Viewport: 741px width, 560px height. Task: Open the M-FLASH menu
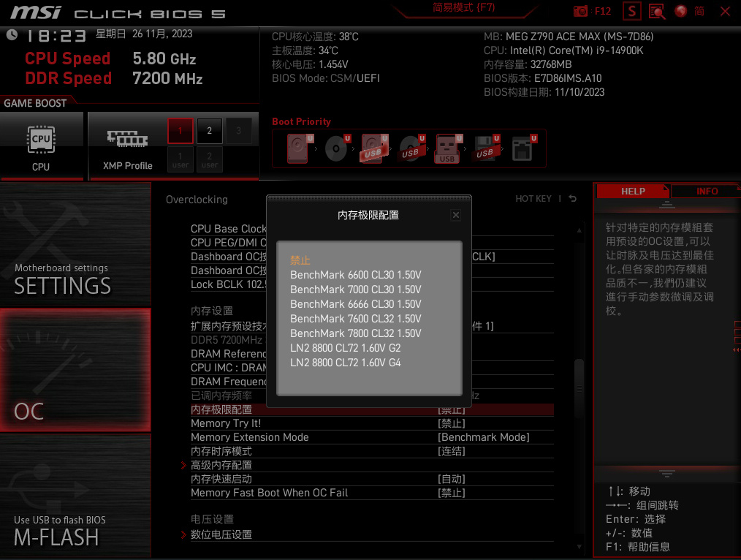coord(75,496)
